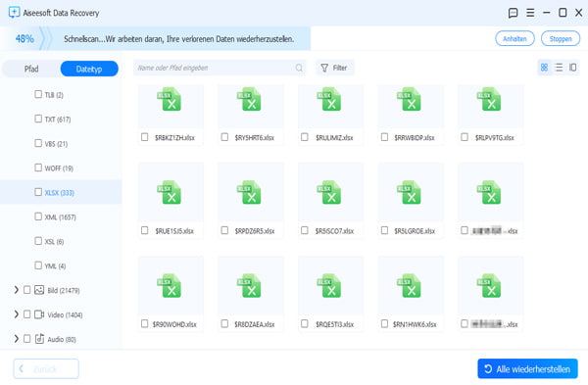Click the name or path search field
This screenshot has height=385, width=588.
(x=220, y=68)
